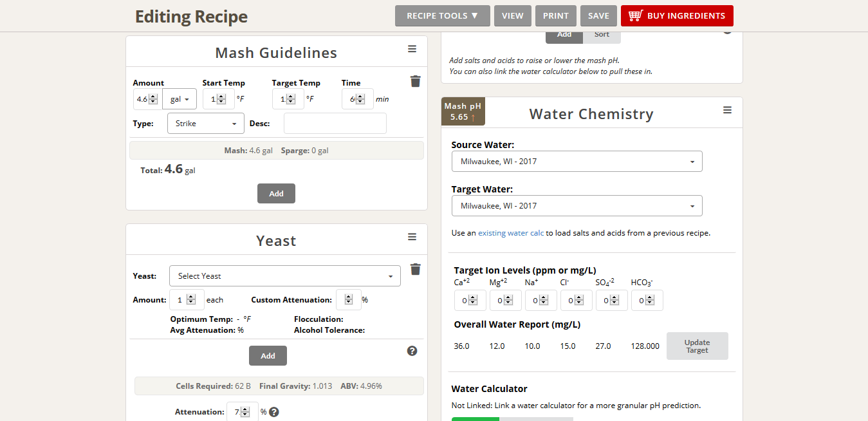This screenshot has height=421, width=868.
Task: Open the Select Yeast dropdown
Action: pyautogui.click(x=284, y=276)
